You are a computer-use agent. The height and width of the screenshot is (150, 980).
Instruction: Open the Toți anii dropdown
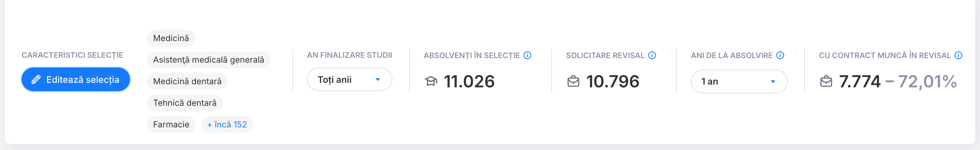[x=349, y=79]
